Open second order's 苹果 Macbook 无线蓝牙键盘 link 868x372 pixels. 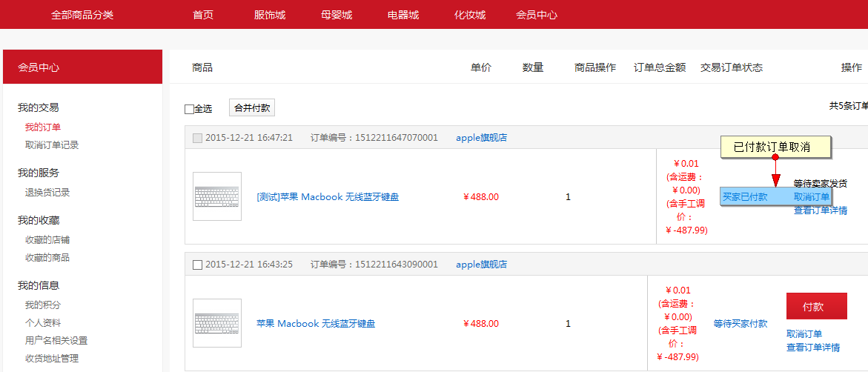click(x=316, y=323)
